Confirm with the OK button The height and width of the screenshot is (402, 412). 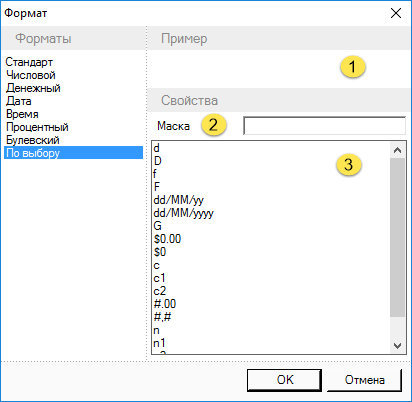tap(284, 380)
